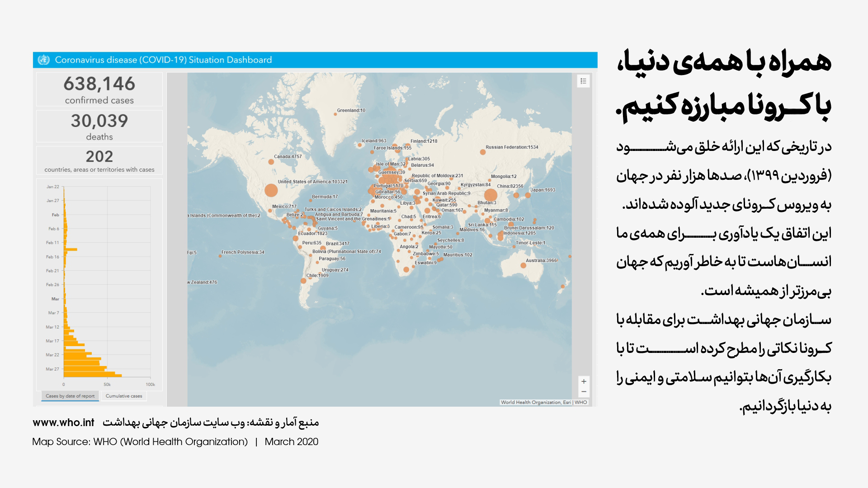Click the 202 countries with cases panel

pos(99,160)
